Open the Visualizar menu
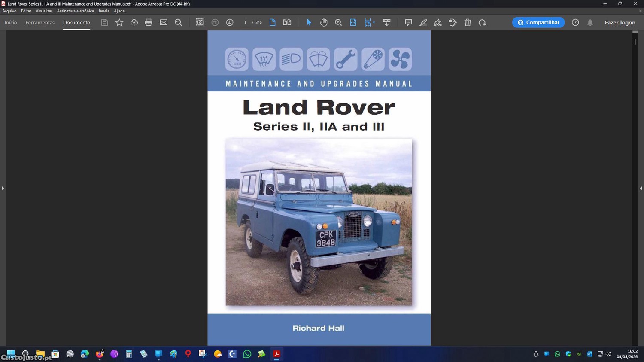Screen dimensions: 644x362 tap(44, 11)
